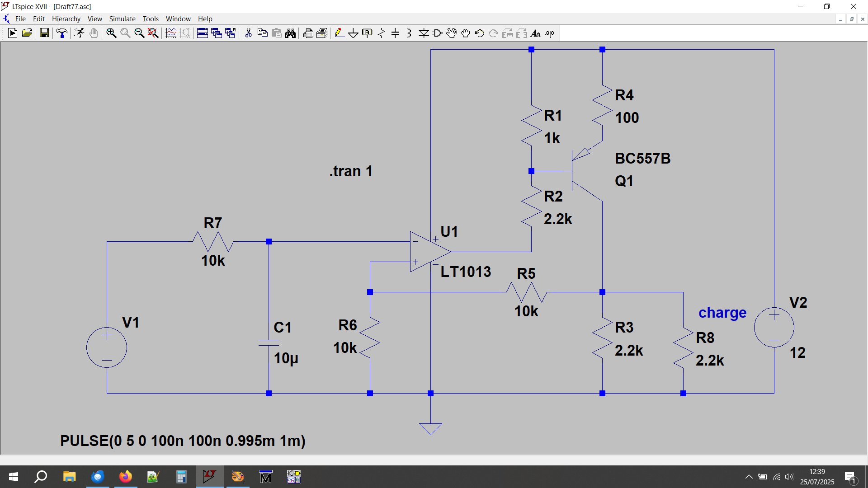This screenshot has width=868, height=488.
Task: Select the Draw wire pencil tool
Action: tap(339, 33)
